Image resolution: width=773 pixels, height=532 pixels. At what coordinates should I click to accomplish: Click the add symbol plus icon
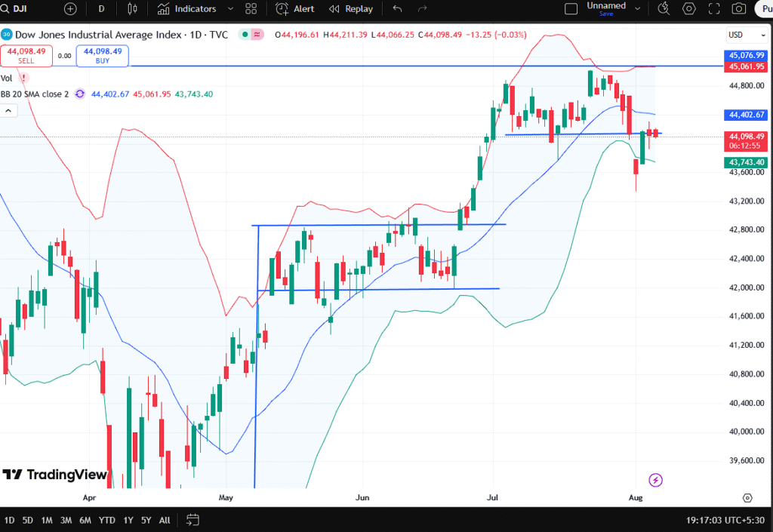[x=70, y=9]
